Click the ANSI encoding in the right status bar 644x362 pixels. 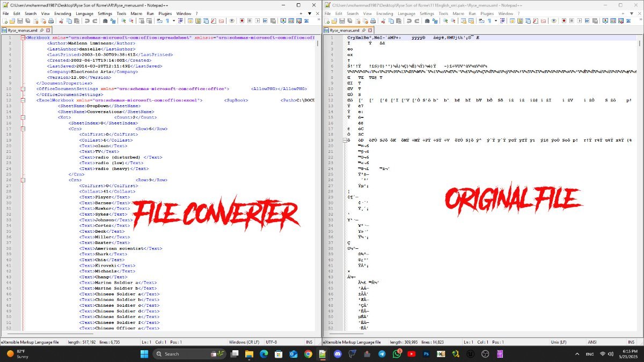(x=592, y=342)
